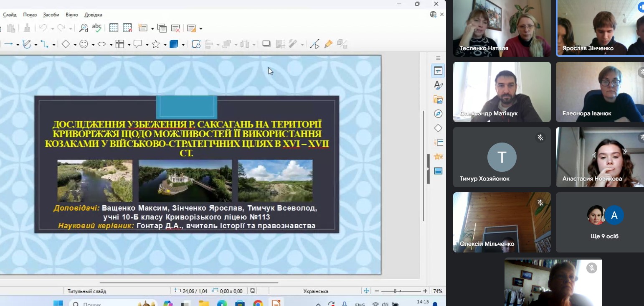Image resolution: width=644 pixels, height=306 pixels.
Task: Toggle the edit points tool
Action: coord(315,44)
